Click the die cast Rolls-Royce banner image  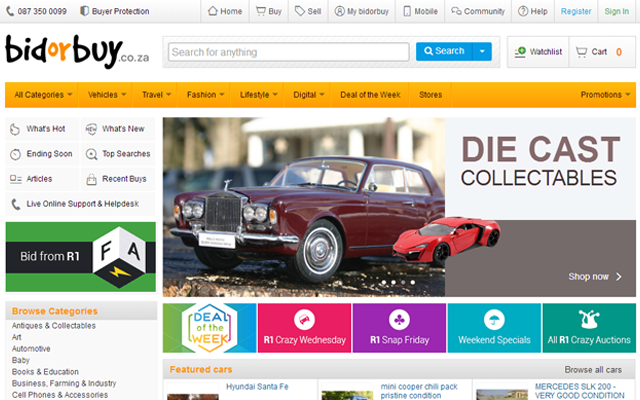[304, 207]
